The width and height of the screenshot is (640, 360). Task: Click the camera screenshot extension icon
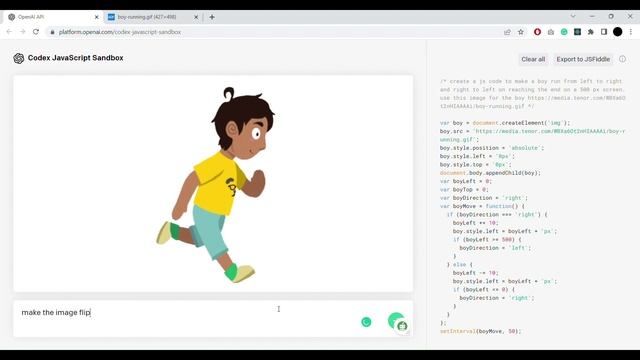tap(551, 32)
